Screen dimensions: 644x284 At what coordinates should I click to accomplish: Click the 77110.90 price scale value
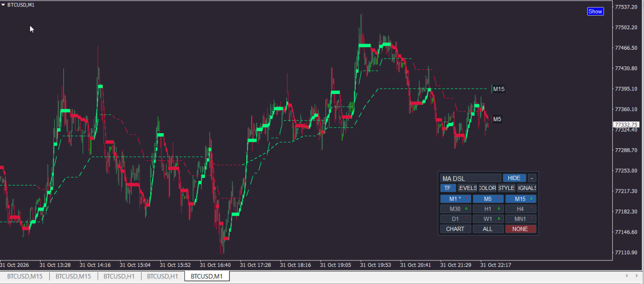tap(626, 252)
